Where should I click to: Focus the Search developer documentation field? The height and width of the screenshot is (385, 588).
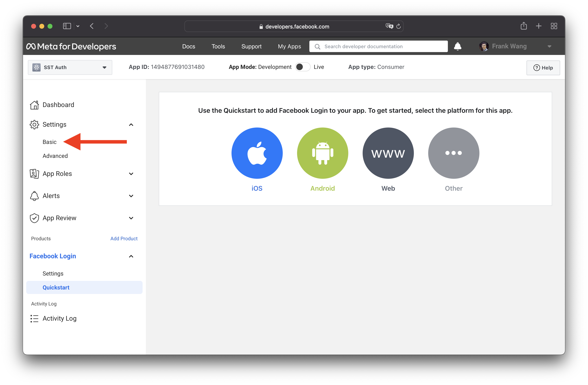coord(378,46)
